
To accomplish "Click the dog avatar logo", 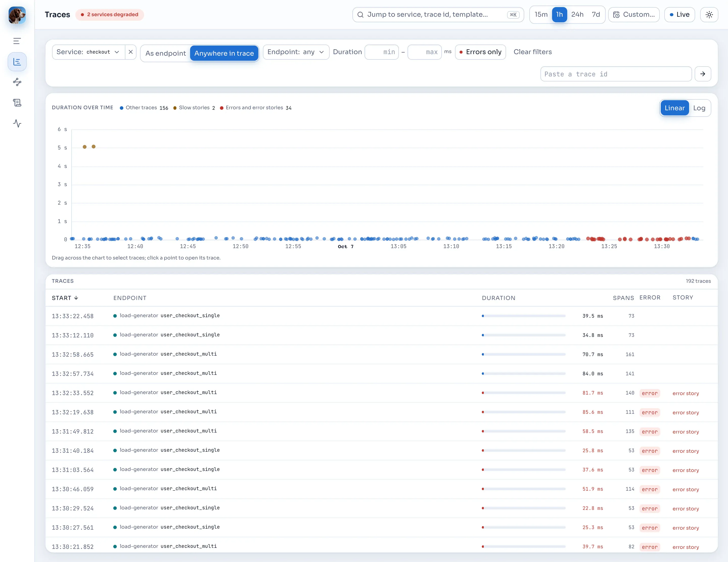I will pos(17,15).
